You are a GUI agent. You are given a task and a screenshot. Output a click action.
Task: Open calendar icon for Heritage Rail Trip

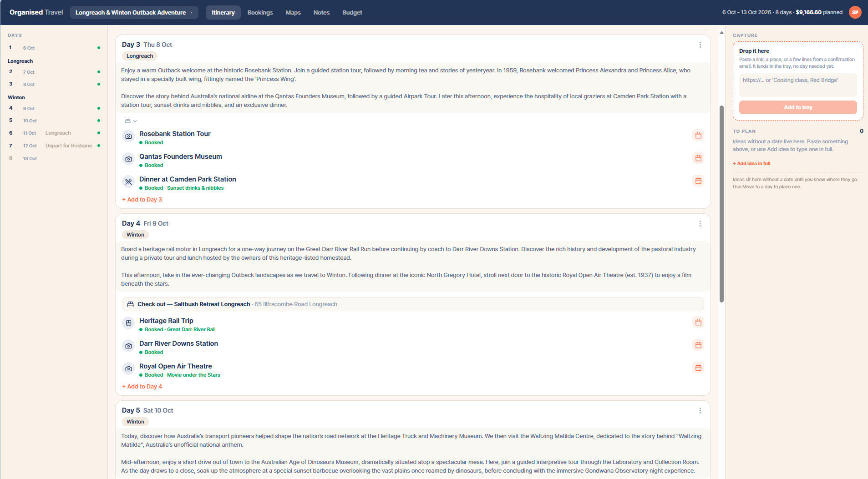(x=698, y=323)
